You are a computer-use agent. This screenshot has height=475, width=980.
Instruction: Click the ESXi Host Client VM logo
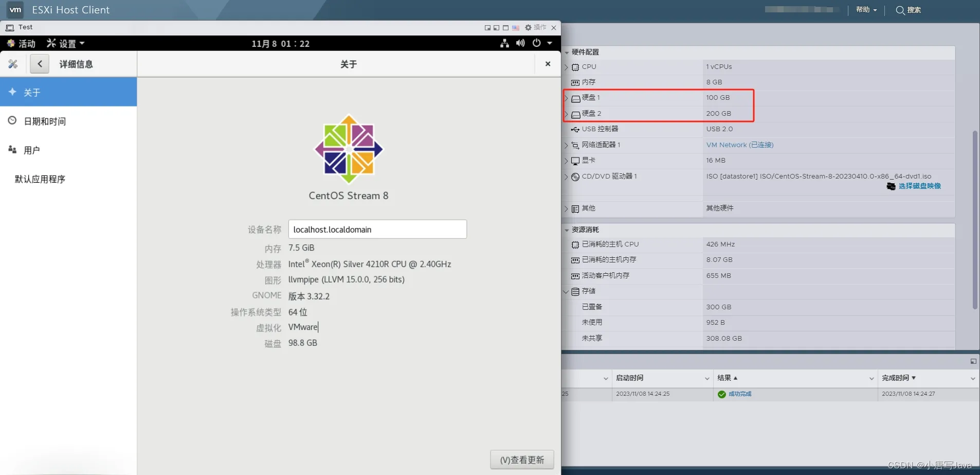click(x=14, y=10)
